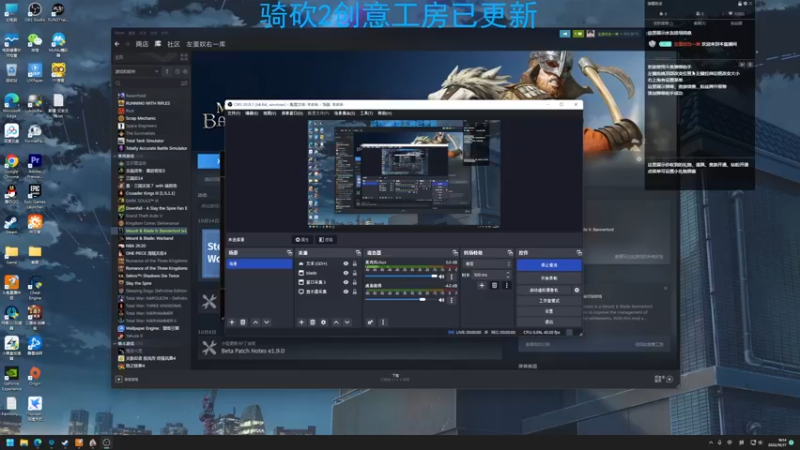Open mixer footer options menu
The height and width of the screenshot is (450, 800).
click(383, 322)
